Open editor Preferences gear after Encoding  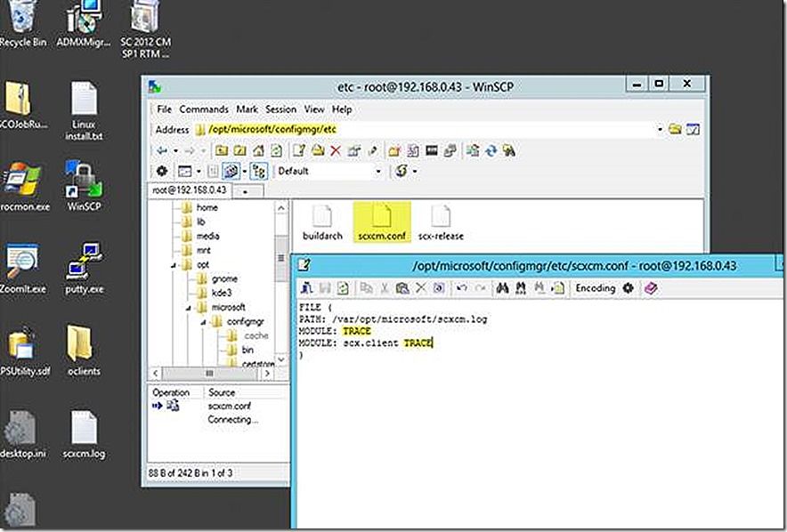(x=628, y=288)
